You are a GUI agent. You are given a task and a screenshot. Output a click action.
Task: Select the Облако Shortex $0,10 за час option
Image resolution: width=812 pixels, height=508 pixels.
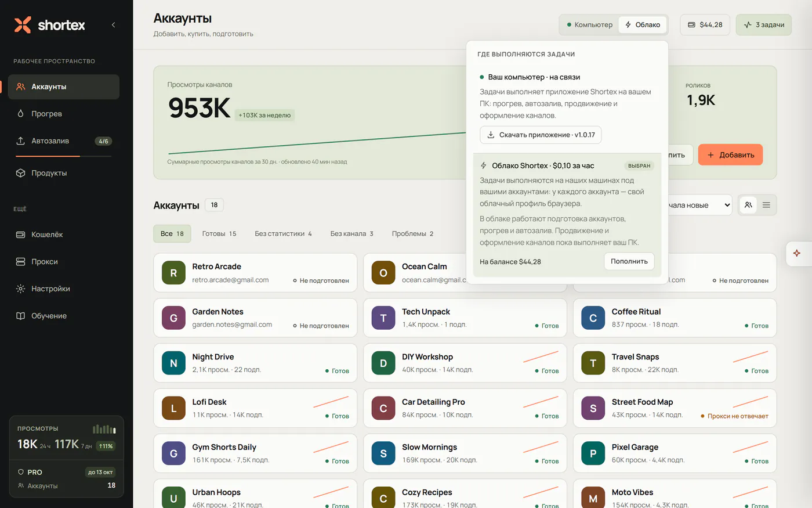coord(567,215)
